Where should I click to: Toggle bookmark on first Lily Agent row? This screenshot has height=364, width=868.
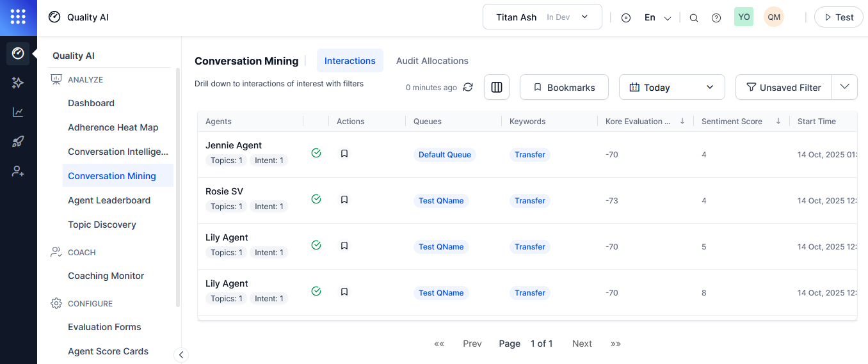pos(344,246)
